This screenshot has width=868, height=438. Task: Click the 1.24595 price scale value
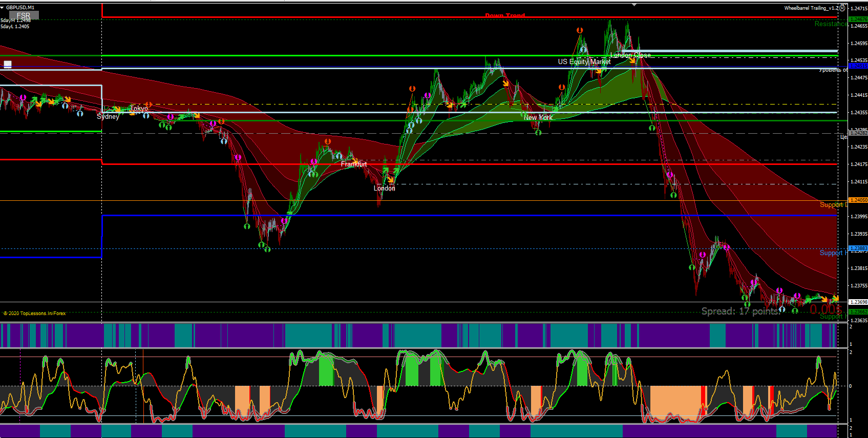pyautogui.click(x=859, y=44)
